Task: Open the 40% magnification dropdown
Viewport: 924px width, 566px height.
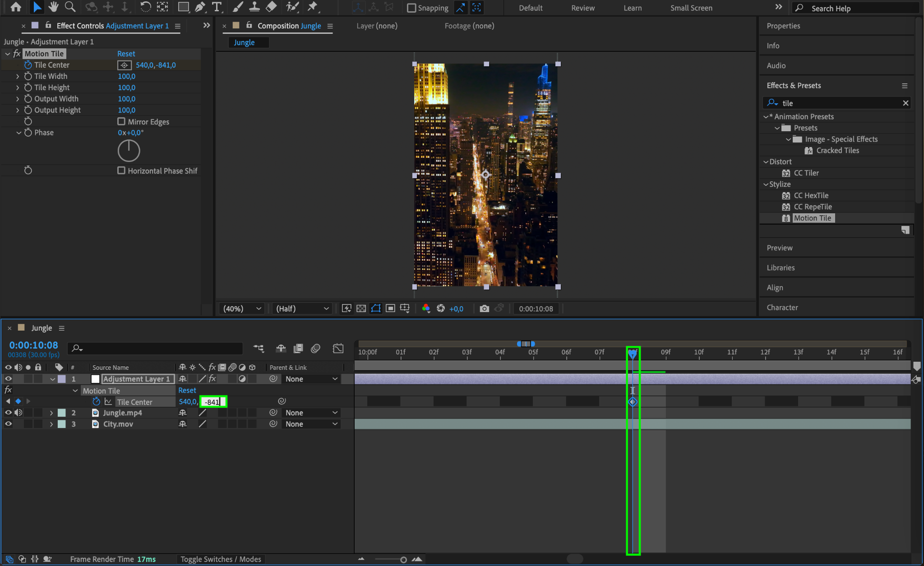Action: point(242,308)
